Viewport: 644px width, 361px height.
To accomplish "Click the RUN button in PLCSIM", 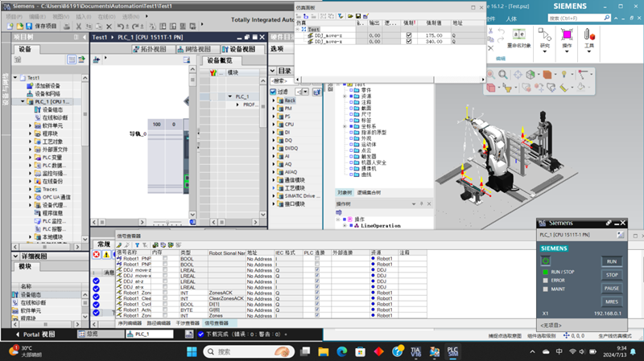I will [612, 261].
